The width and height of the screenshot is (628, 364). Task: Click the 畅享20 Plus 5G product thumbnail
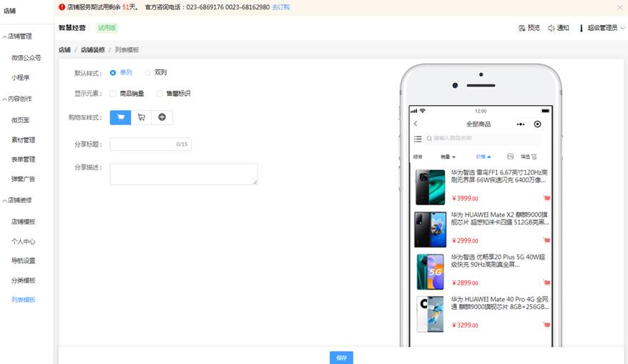(x=430, y=272)
